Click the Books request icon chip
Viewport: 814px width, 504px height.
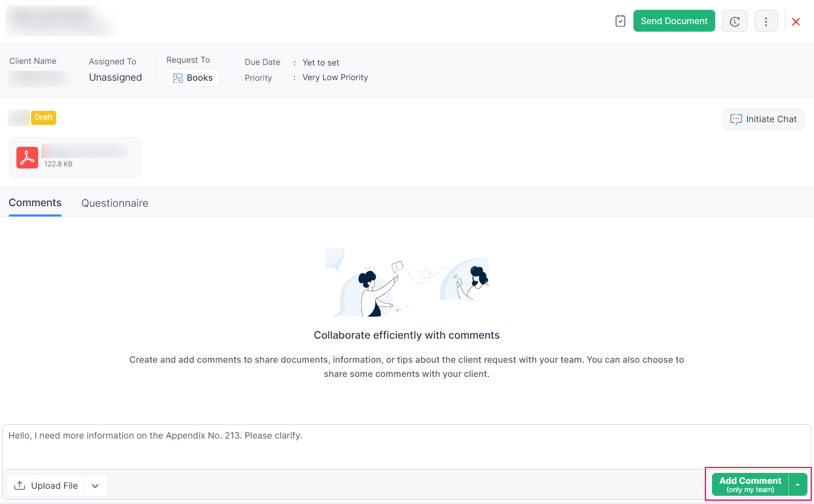[193, 78]
